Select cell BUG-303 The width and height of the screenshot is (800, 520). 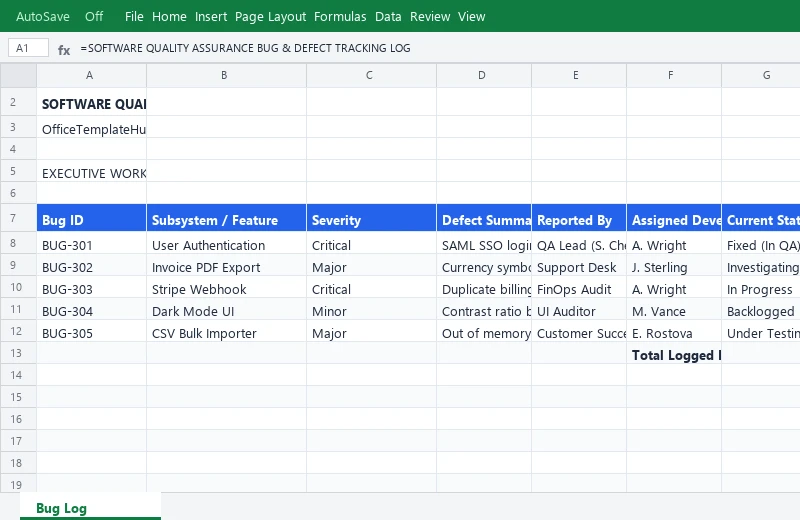tap(91, 287)
